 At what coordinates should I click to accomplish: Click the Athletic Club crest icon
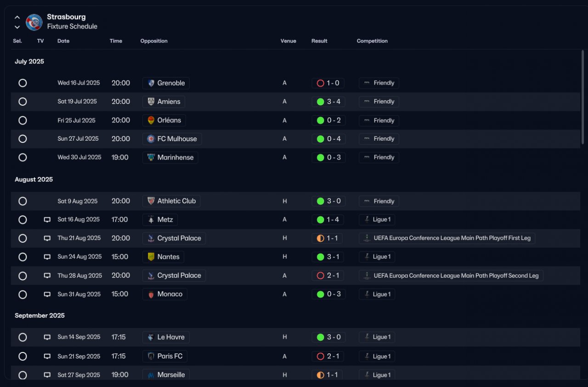pyautogui.click(x=151, y=201)
